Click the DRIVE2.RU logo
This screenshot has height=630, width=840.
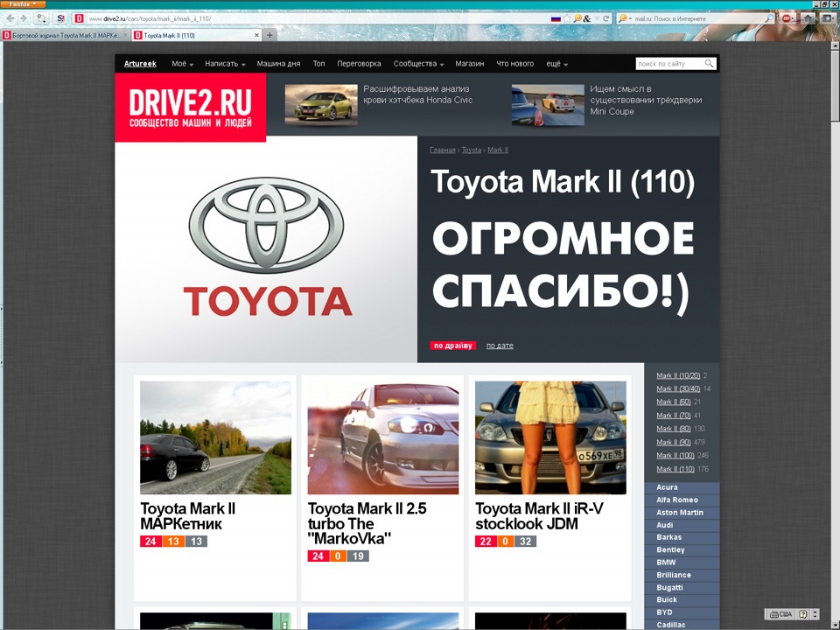click(190, 107)
